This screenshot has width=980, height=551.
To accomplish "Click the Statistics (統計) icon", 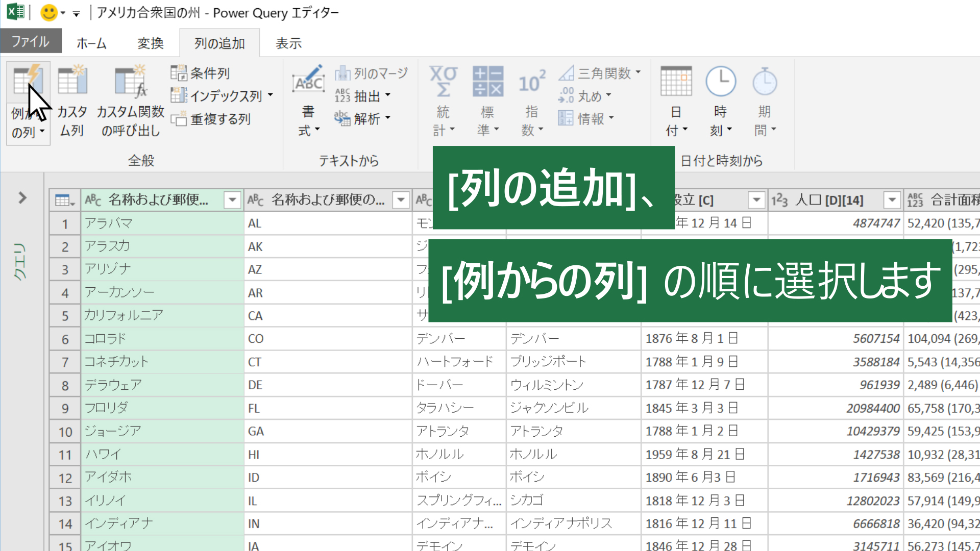I will [x=443, y=82].
